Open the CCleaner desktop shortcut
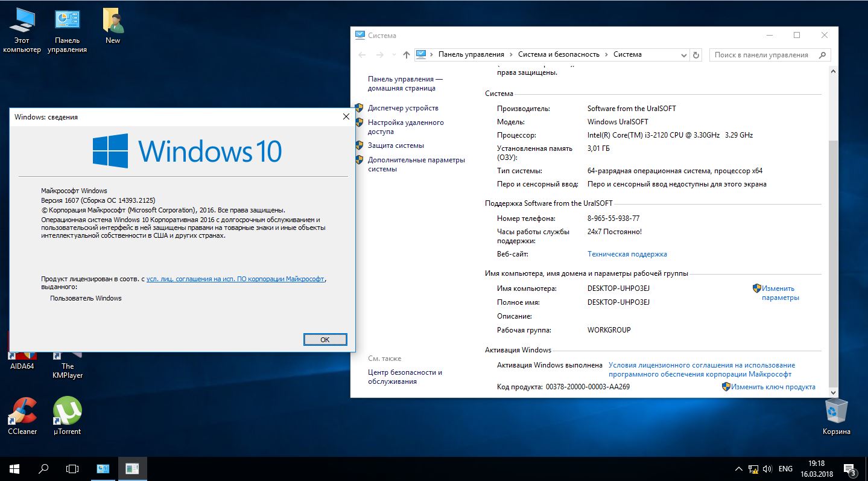This screenshot has width=868, height=481. (22, 416)
